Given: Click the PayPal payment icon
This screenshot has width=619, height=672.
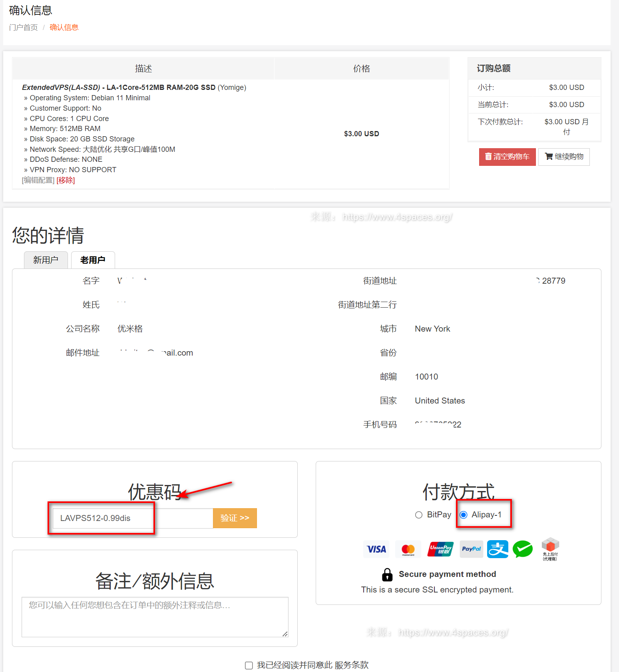Looking at the screenshot, I should click(471, 549).
